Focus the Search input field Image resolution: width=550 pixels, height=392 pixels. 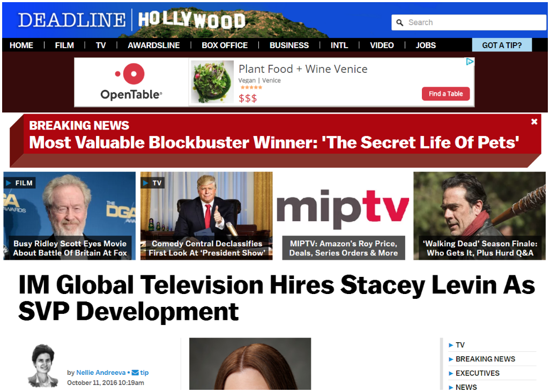click(469, 23)
